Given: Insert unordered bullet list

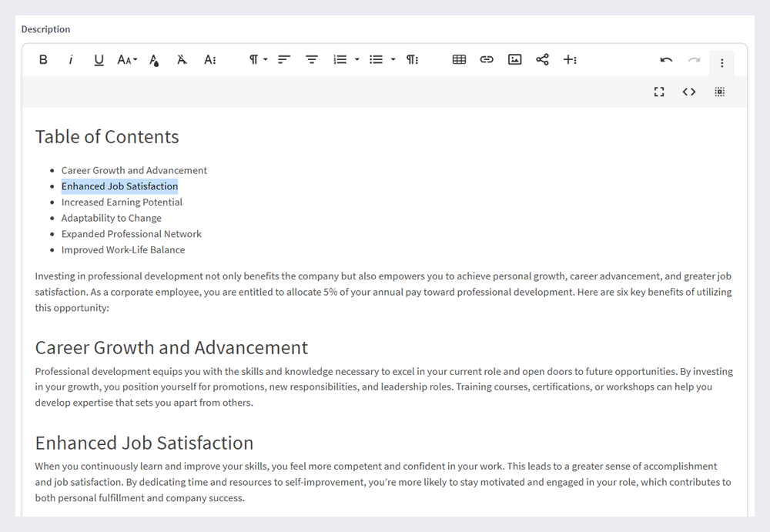Looking at the screenshot, I should pyautogui.click(x=377, y=59).
